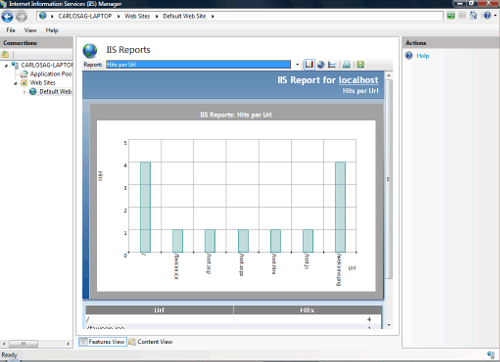The width and height of the screenshot is (500, 362).
Task: Click the localhost link in report header
Action: tap(358, 80)
